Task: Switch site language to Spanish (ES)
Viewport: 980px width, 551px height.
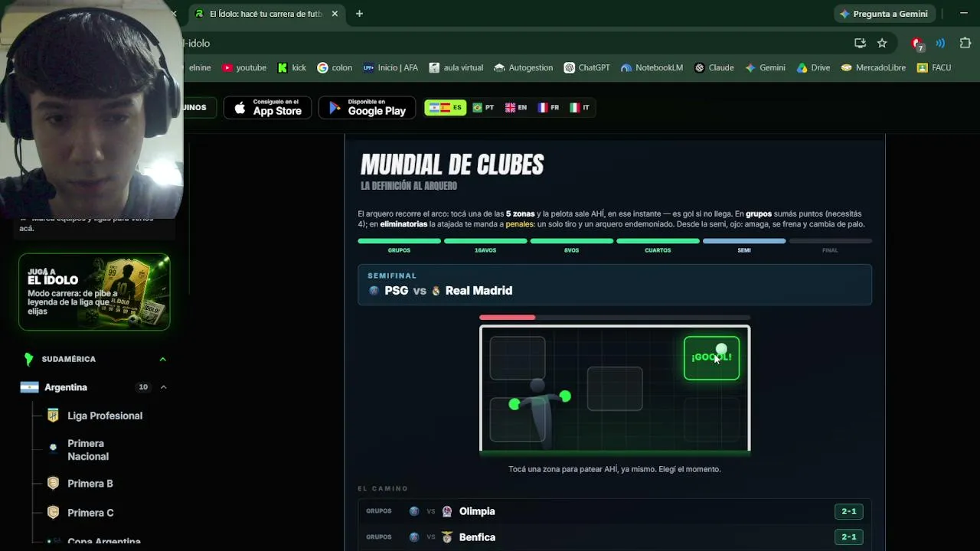Action: coord(446,108)
